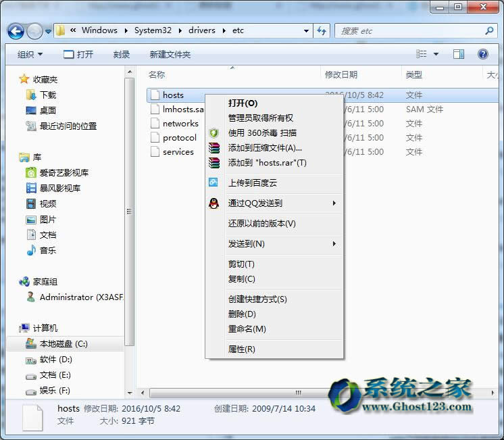Open 文档 (E:) drive
Image resolution: width=504 pixels, height=440 pixels.
(49, 374)
